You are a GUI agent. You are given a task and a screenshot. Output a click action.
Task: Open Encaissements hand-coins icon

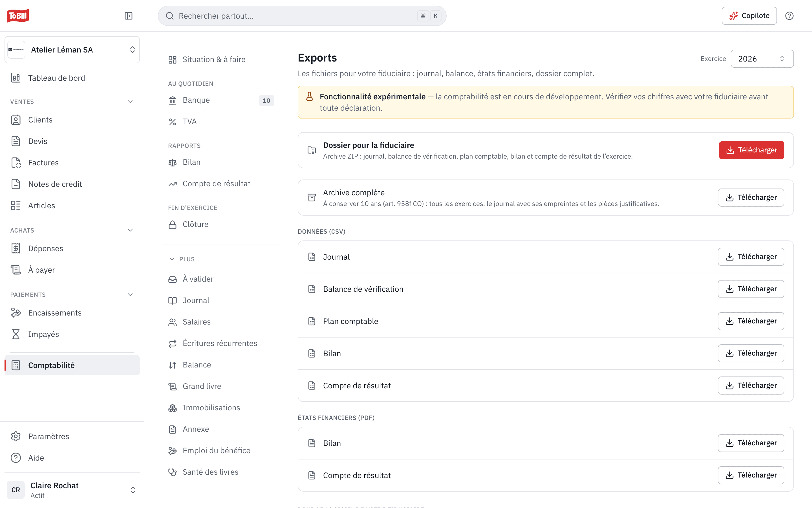pos(16,313)
